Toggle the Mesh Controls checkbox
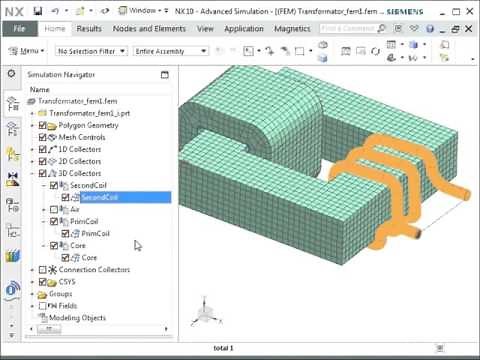Image resolution: width=480 pixels, height=360 pixels. click(42, 137)
